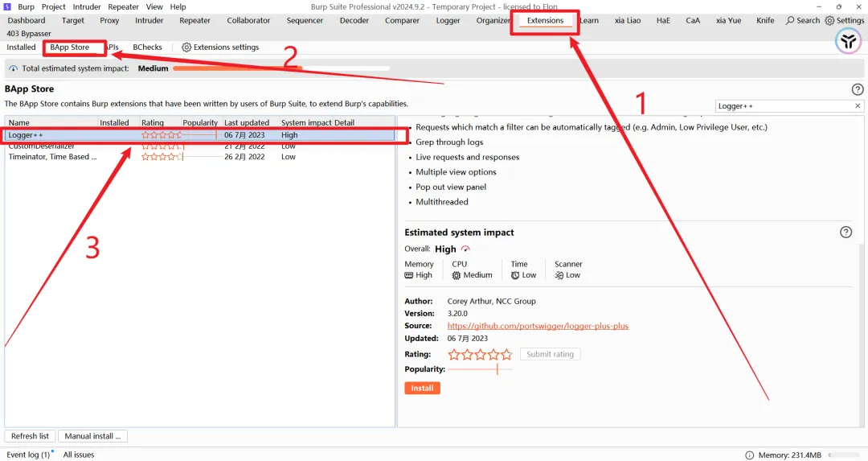
Task: Select the Logger++ row in the list
Action: click(x=200, y=134)
